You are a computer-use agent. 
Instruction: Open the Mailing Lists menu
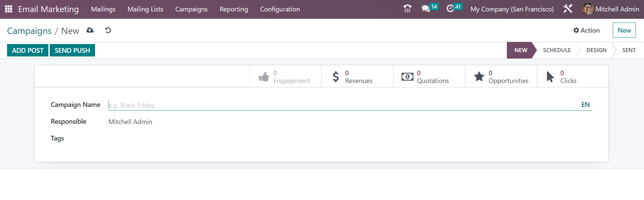pos(145,9)
